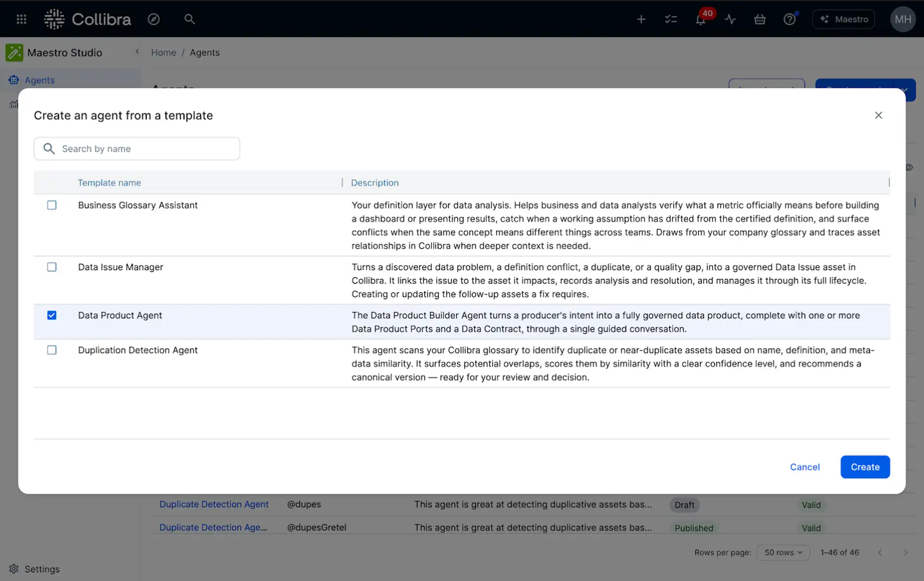The width and height of the screenshot is (924, 581).
Task: Click the Agents sidebar icon
Action: (13, 80)
